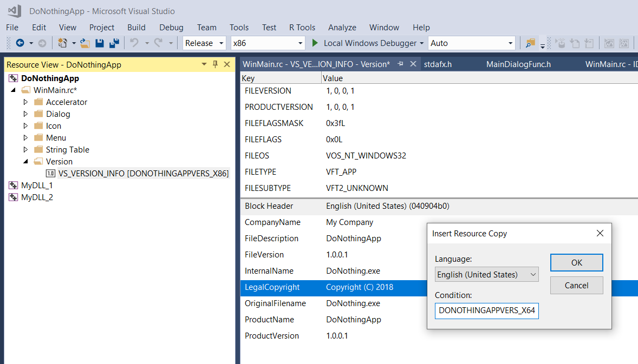Click the Open File folder icon

(84, 43)
